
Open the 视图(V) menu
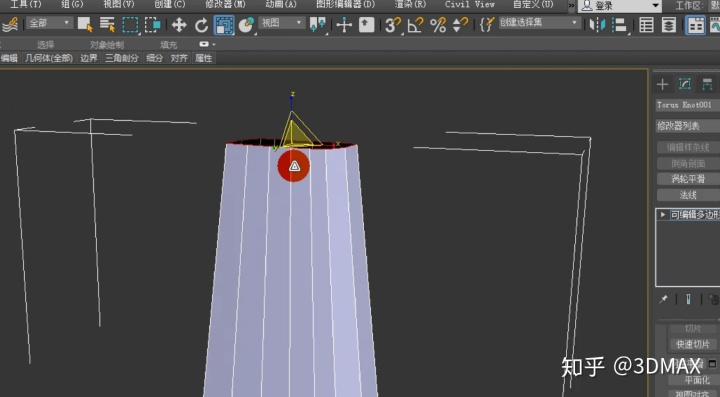click(x=119, y=5)
